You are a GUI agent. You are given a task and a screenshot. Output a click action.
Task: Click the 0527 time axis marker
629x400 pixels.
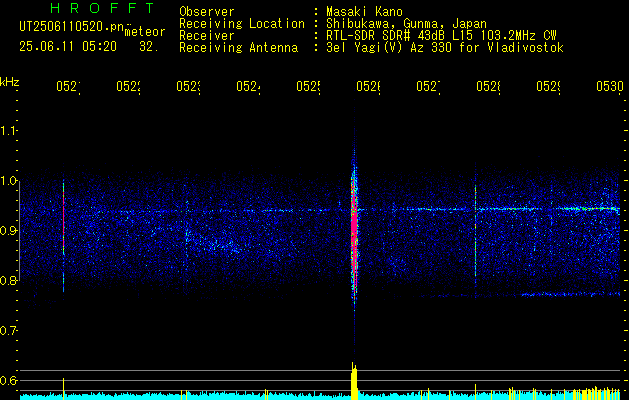tap(428, 86)
